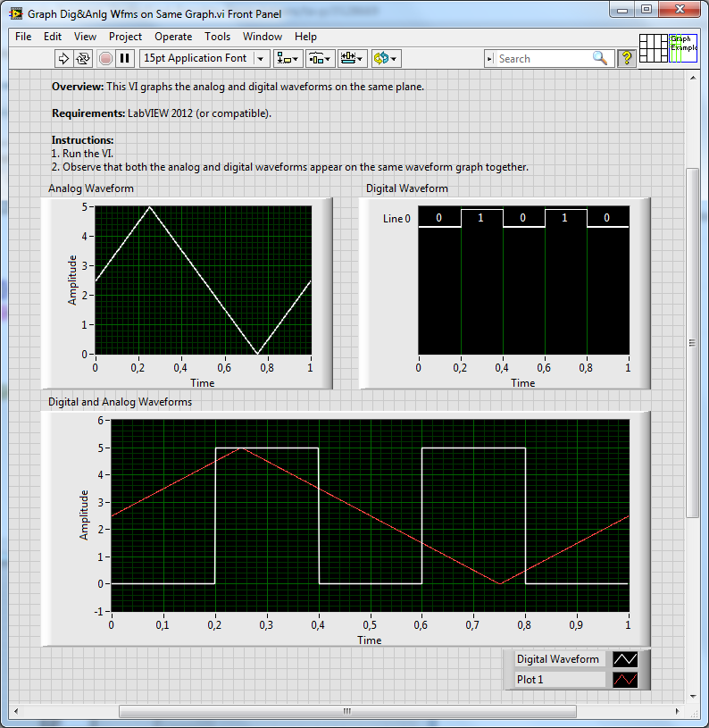Open the Distribute Objects toolbar menu
Screen dimensions: 709x728
click(321, 58)
